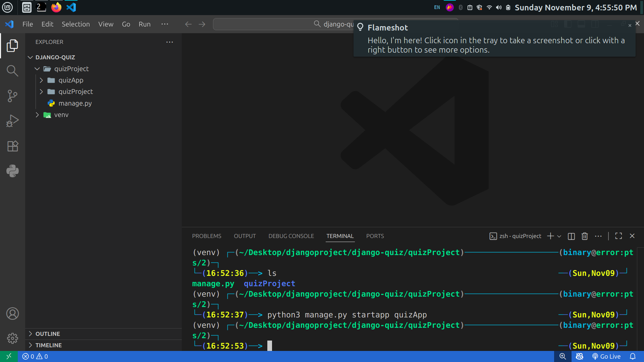This screenshot has width=644, height=362.
Task: Open manage.py from the explorer
Action: point(75,103)
